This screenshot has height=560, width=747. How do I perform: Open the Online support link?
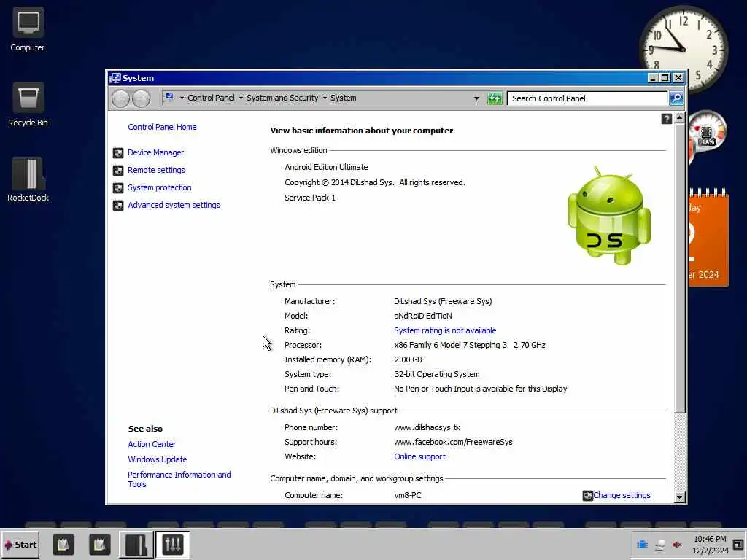click(419, 456)
